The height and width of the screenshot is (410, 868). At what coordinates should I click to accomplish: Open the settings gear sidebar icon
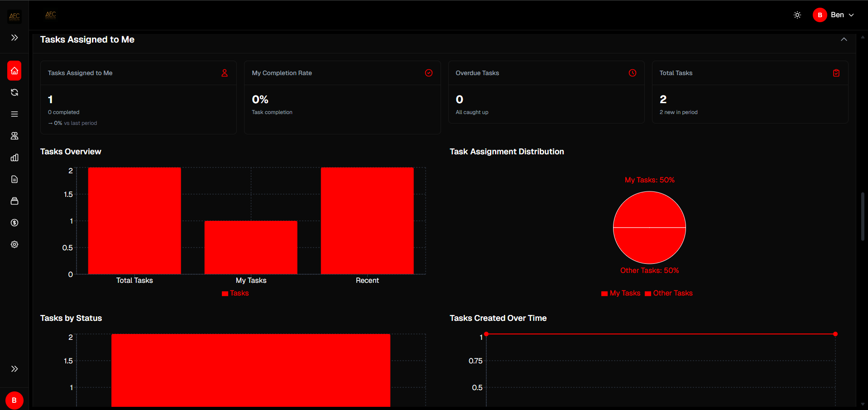pyautogui.click(x=14, y=244)
